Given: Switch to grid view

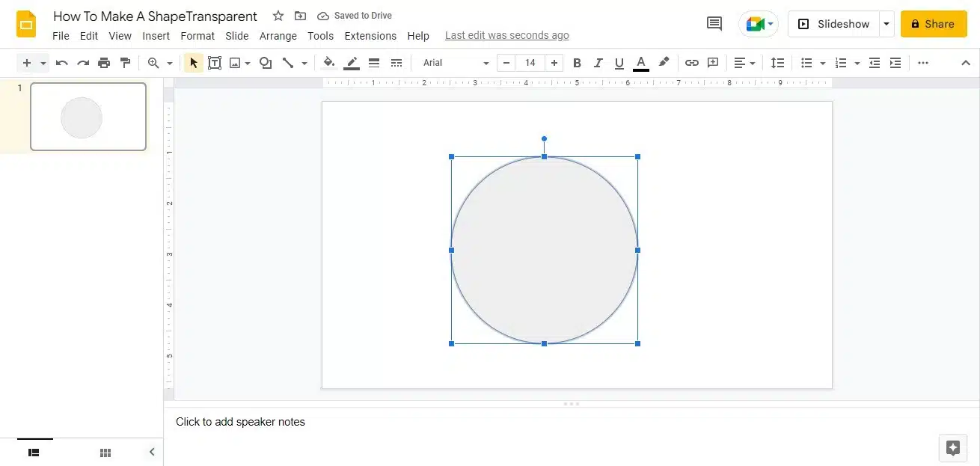Looking at the screenshot, I should tap(105, 453).
